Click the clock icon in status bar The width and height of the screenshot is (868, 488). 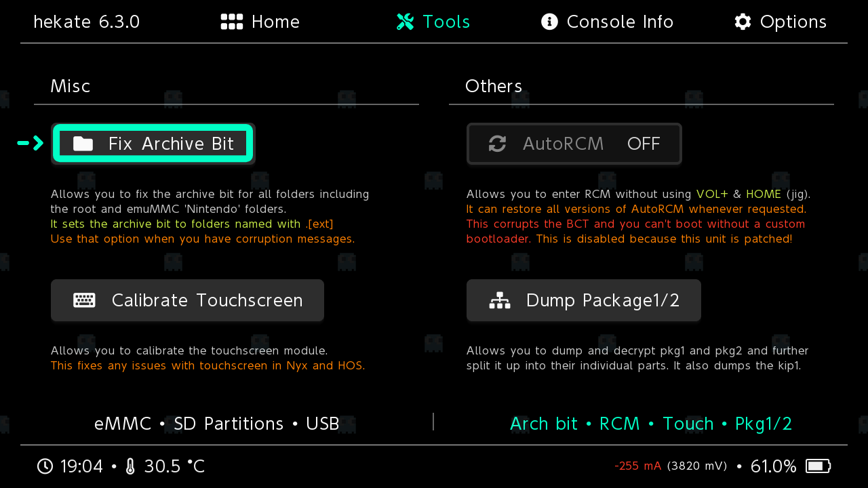click(x=45, y=466)
